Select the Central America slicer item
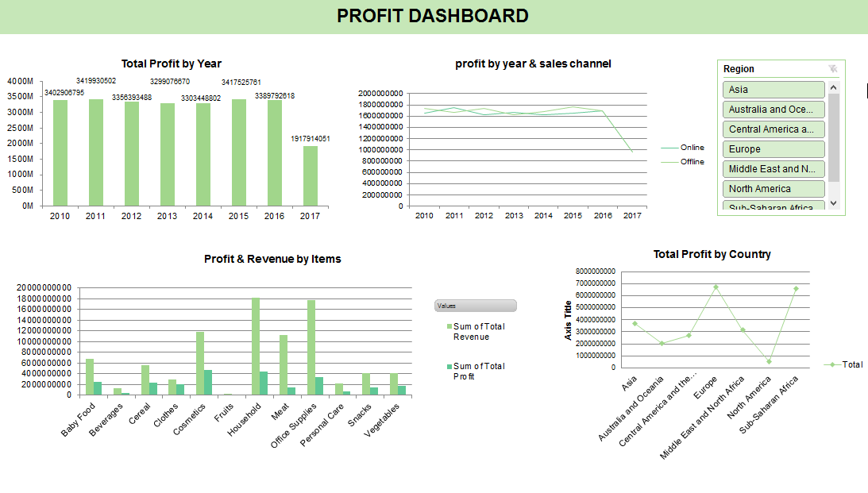 click(x=773, y=129)
